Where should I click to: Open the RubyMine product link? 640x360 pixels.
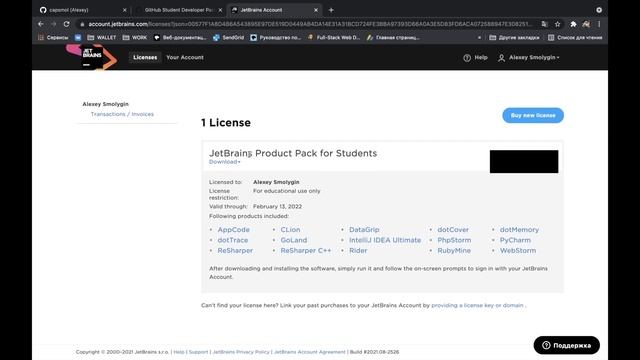click(454, 251)
